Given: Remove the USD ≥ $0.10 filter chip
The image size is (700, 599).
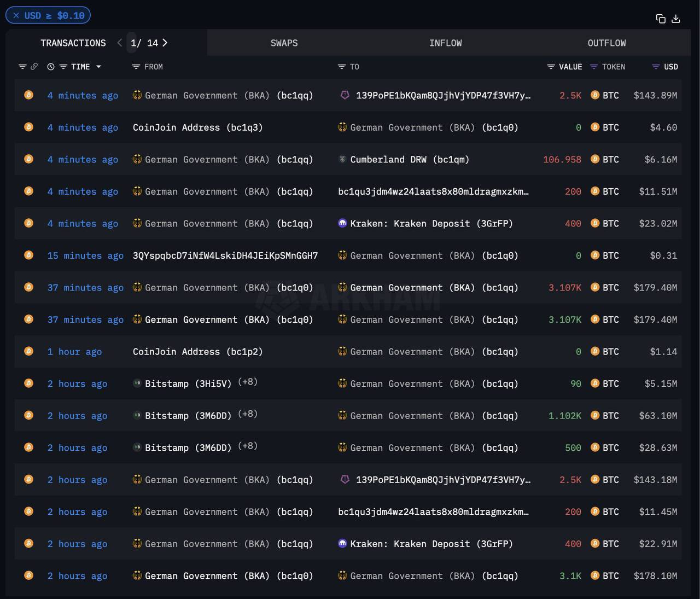Looking at the screenshot, I should pos(16,15).
